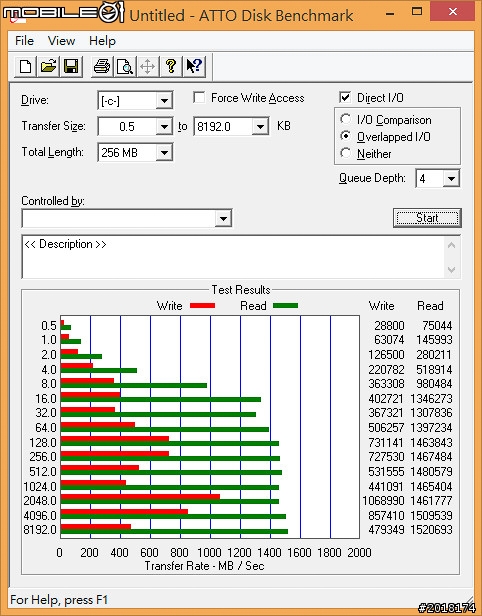Open the File menu
Viewport: 482px width, 616px height.
tap(24, 41)
